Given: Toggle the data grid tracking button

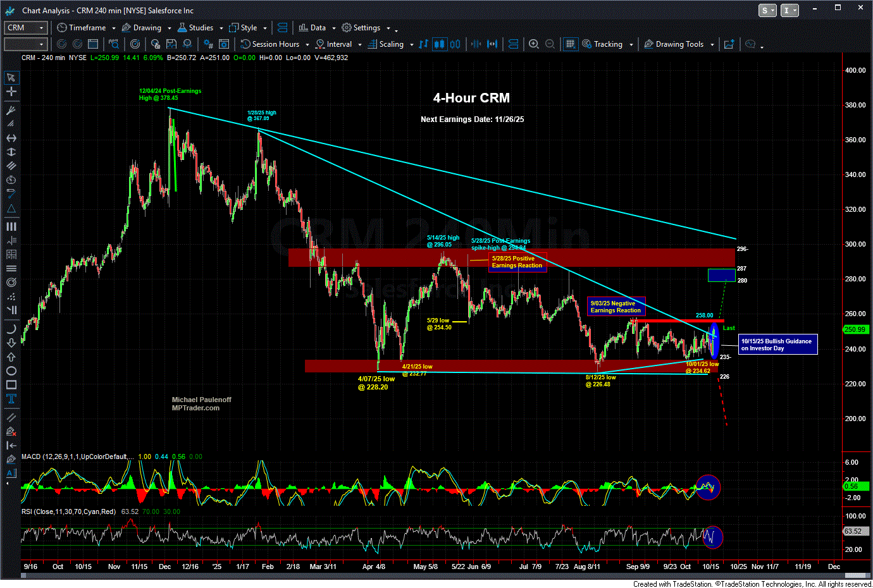Looking at the screenshot, I should [x=570, y=44].
